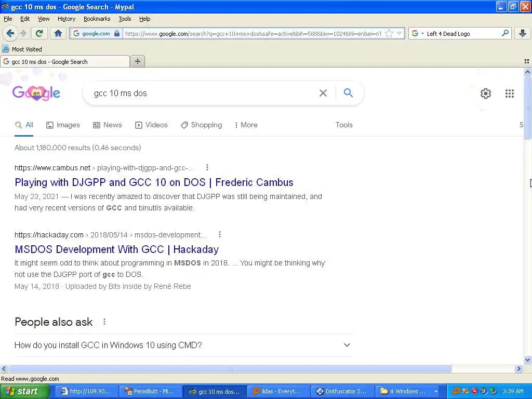The width and height of the screenshot is (532, 399).
Task: Open the search engine selector dropdown
Action: 418,33
